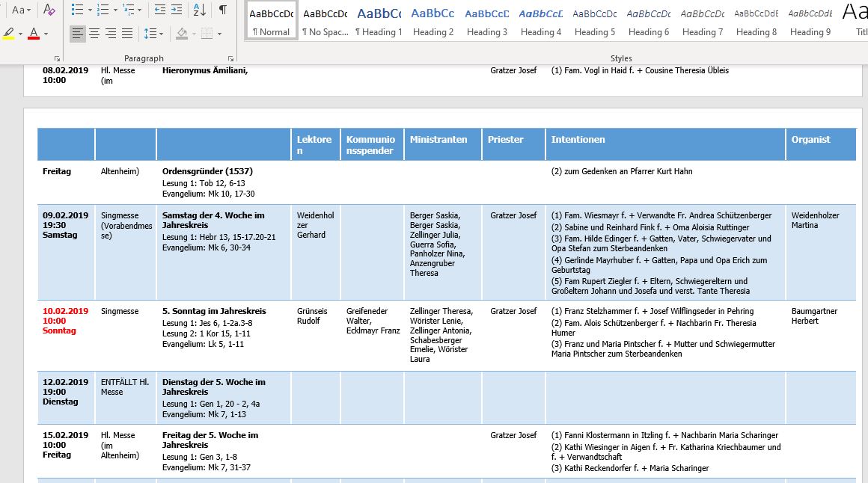
Task: Clear all formatting from selection
Action: pyautogui.click(x=49, y=10)
